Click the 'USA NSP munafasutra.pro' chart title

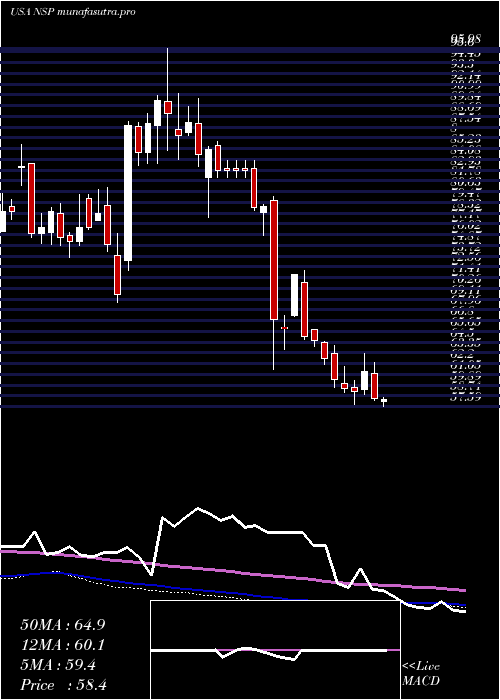coord(72,12)
